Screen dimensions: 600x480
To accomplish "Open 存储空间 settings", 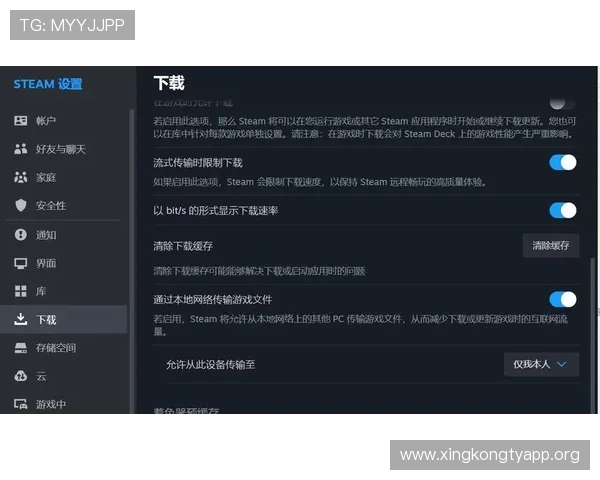I will [x=64, y=348].
